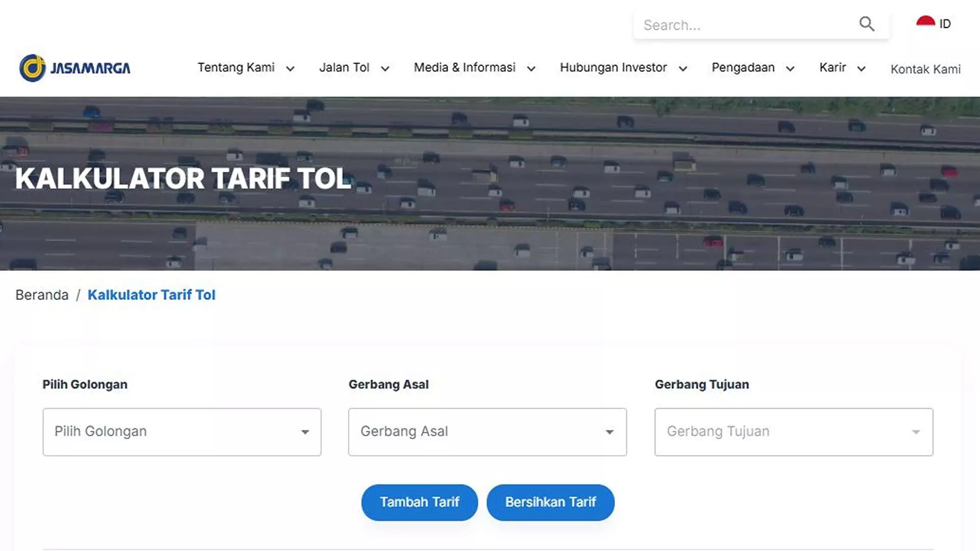Open the Jalan Tol menu
This screenshot has width=980, height=551.
point(345,67)
